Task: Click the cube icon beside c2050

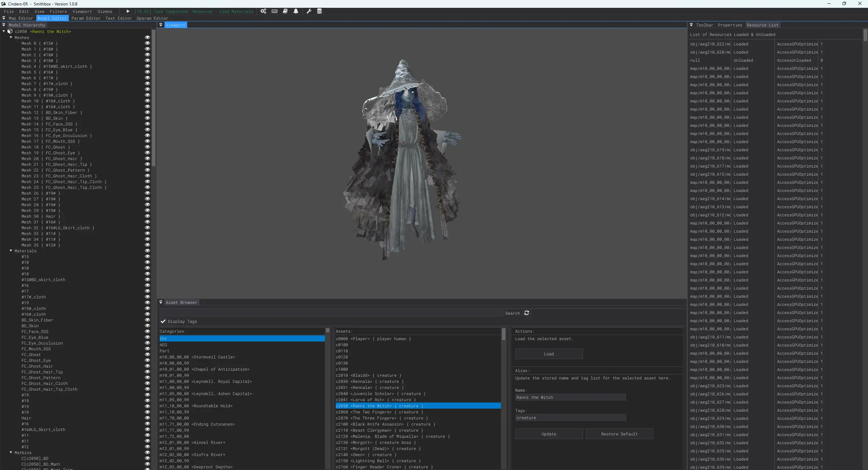Action: point(10,31)
